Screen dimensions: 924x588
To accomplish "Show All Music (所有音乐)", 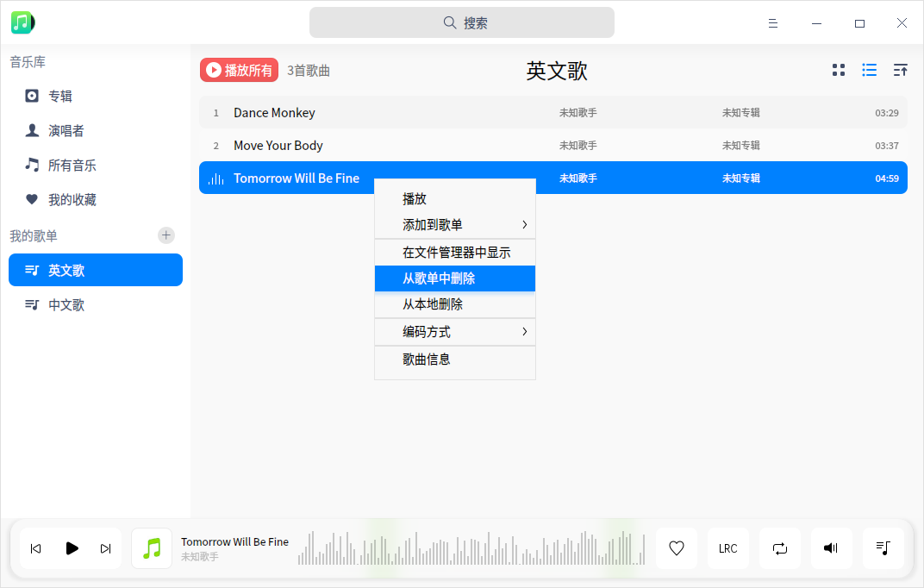I will click(96, 166).
